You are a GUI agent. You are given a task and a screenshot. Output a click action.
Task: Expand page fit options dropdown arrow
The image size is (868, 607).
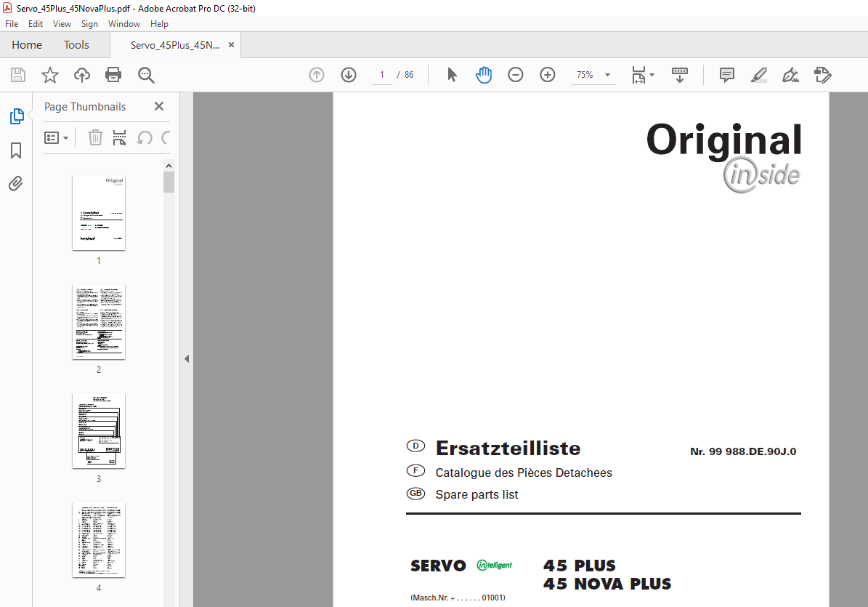(x=652, y=75)
